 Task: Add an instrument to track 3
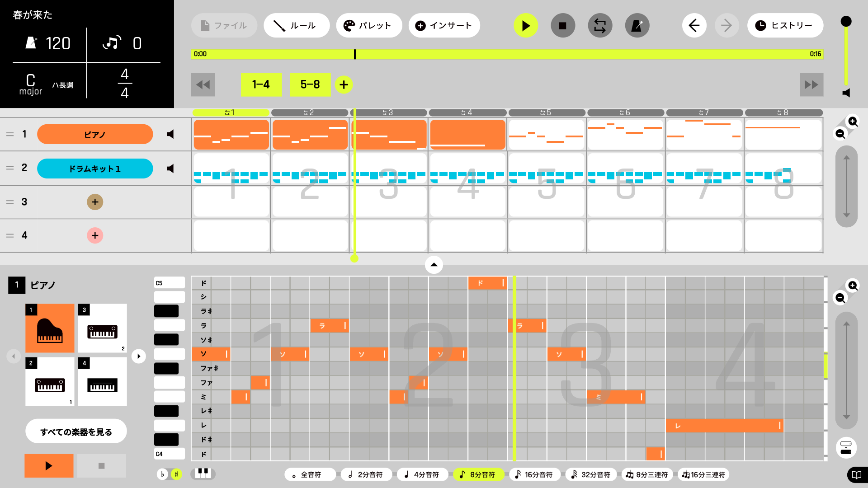pyautogui.click(x=95, y=202)
